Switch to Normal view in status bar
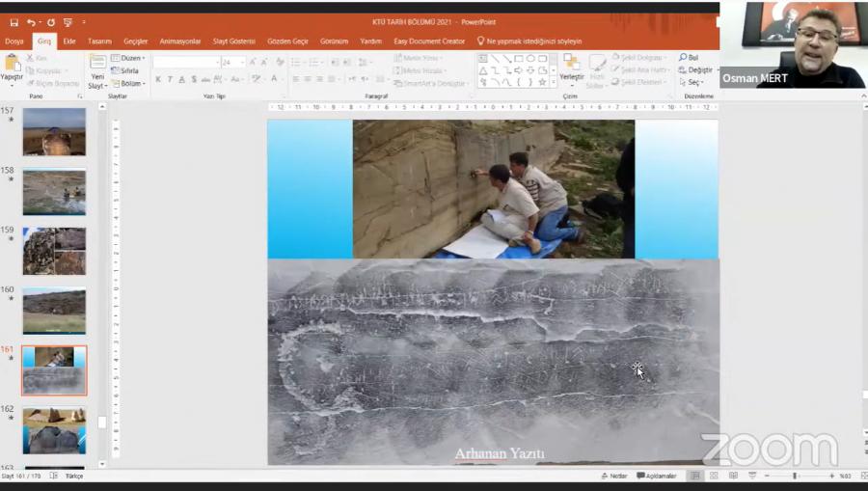The image size is (868, 491). pos(695,476)
